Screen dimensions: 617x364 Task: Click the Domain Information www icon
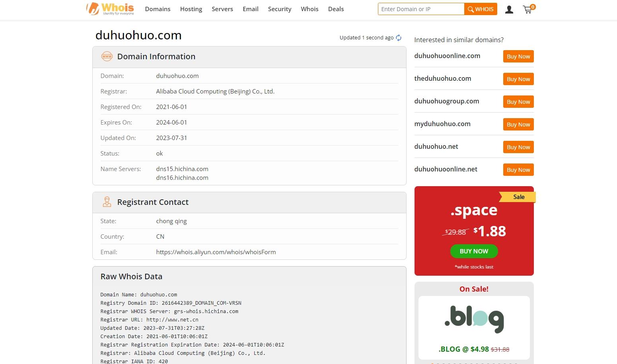click(107, 56)
